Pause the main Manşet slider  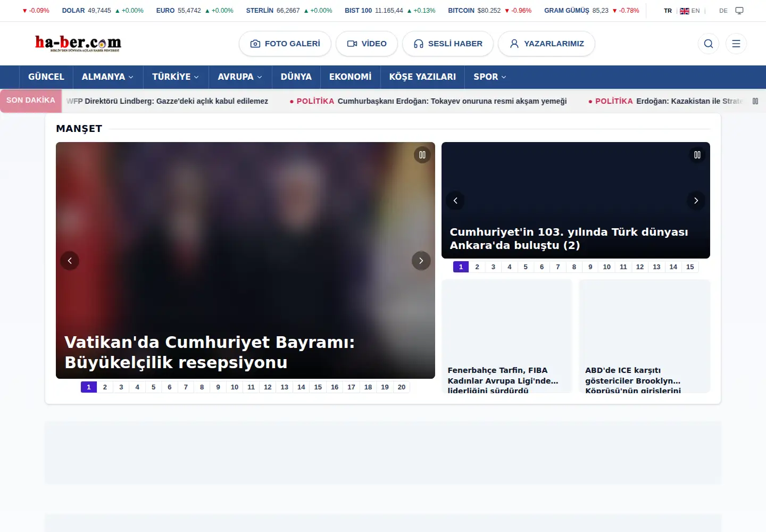pyautogui.click(x=422, y=155)
